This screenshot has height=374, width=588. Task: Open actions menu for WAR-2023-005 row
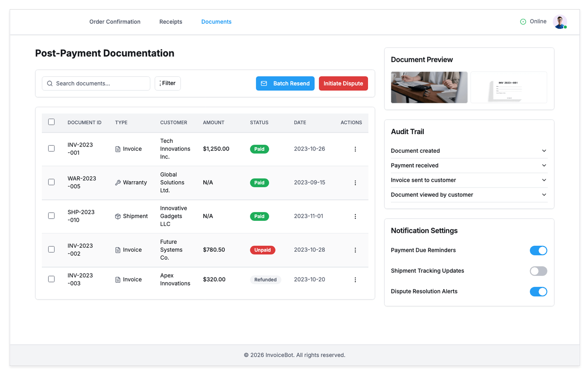355,183
